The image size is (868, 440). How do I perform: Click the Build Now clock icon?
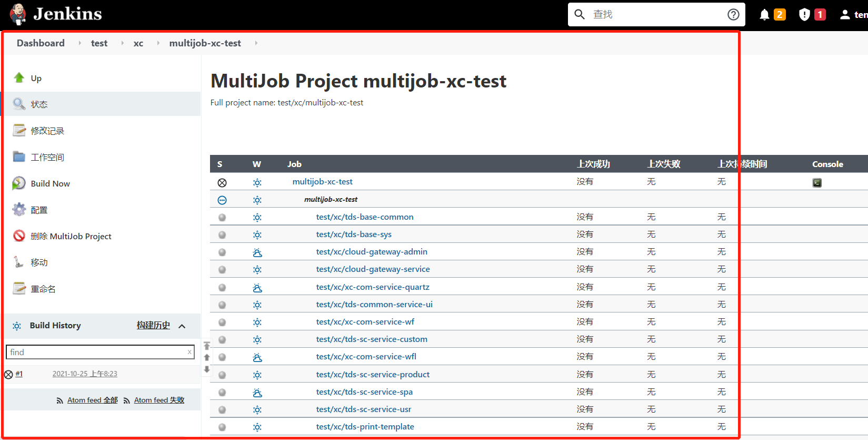click(19, 183)
